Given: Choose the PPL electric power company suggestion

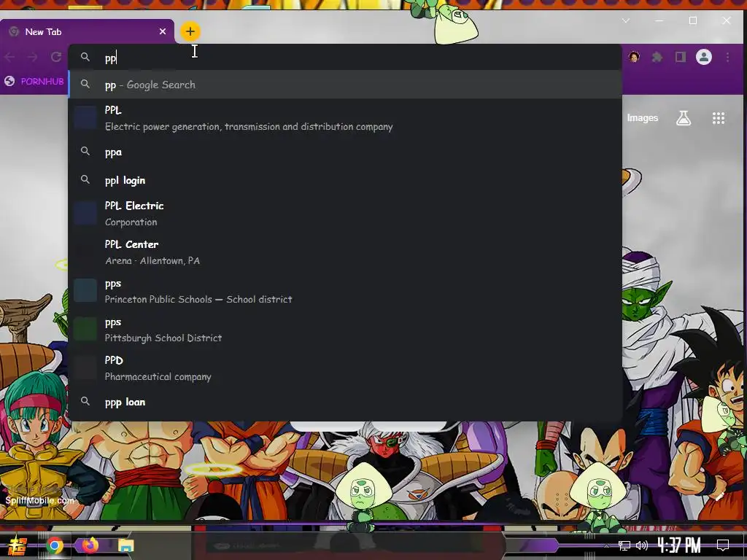Looking at the screenshot, I should (x=345, y=118).
